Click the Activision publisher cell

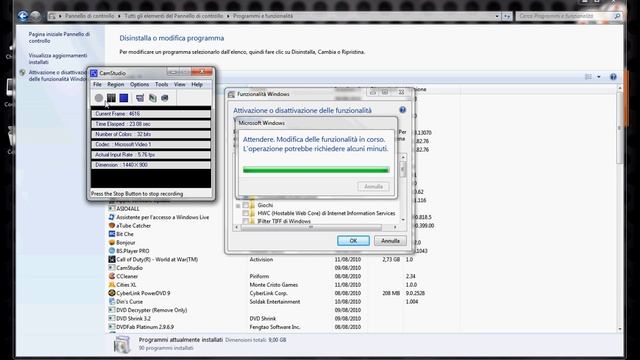(x=261, y=259)
